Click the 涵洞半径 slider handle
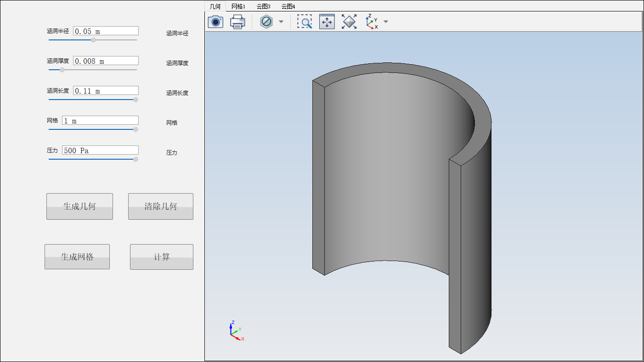The image size is (644, 362). tap(93, 40)
